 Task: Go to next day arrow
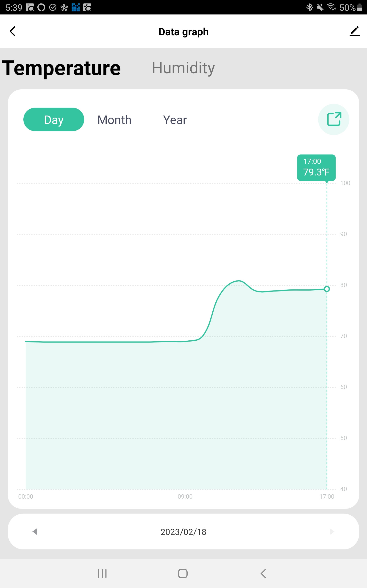pos(332,531)
